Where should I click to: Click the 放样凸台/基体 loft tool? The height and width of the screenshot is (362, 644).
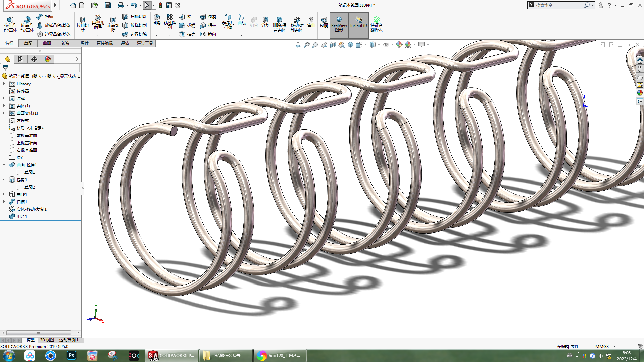pos(54,25)
